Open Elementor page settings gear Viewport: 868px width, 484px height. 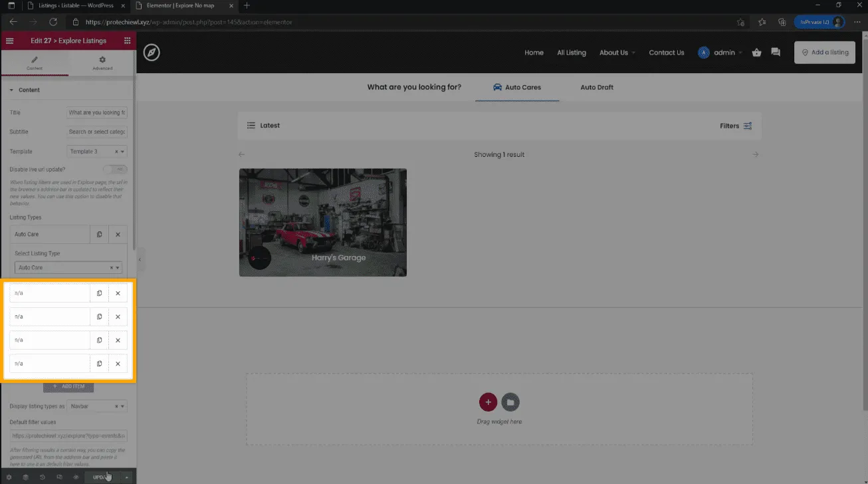pyautogui.click(x=9, y=477)
